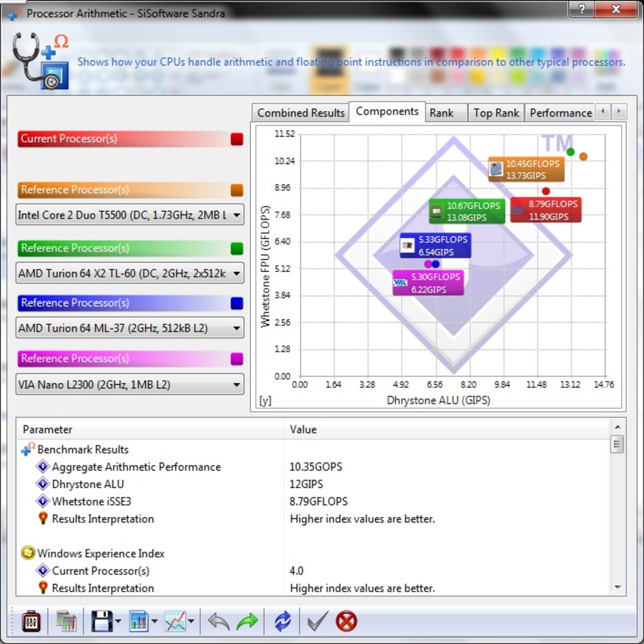Click the results list scroll down arrow

click(x=617, y=587)
